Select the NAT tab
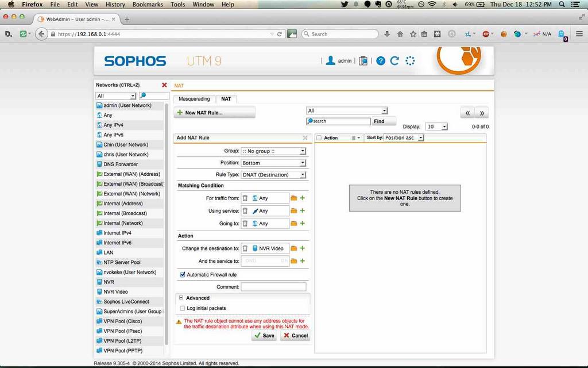 click(226, 99)
